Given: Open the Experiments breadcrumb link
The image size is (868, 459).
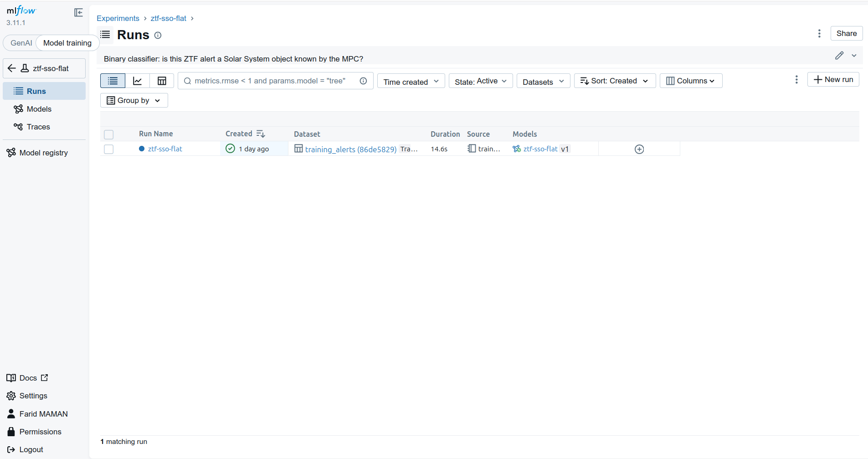Looking at the screenshot, I should point(118,18).
